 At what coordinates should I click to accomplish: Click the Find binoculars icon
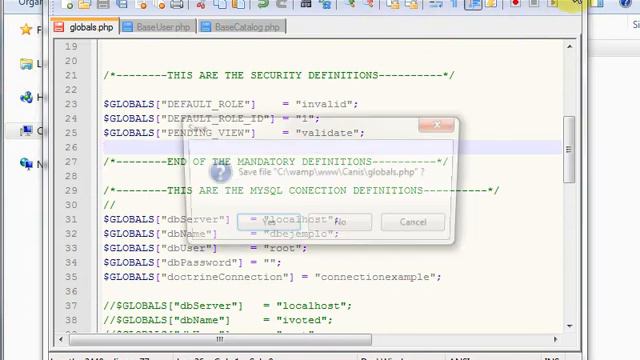[306, 4]
